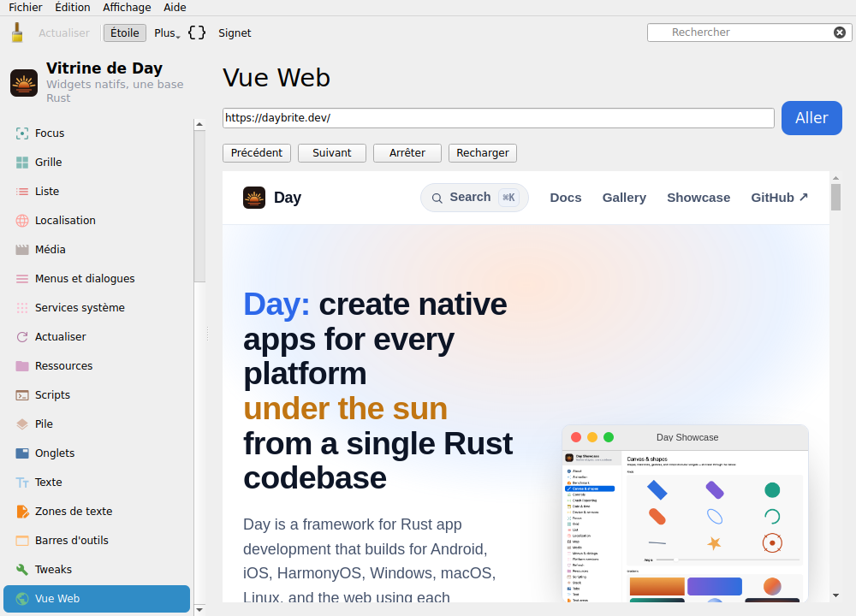Click the Arrêter button
856x616 pixels.
407,153
